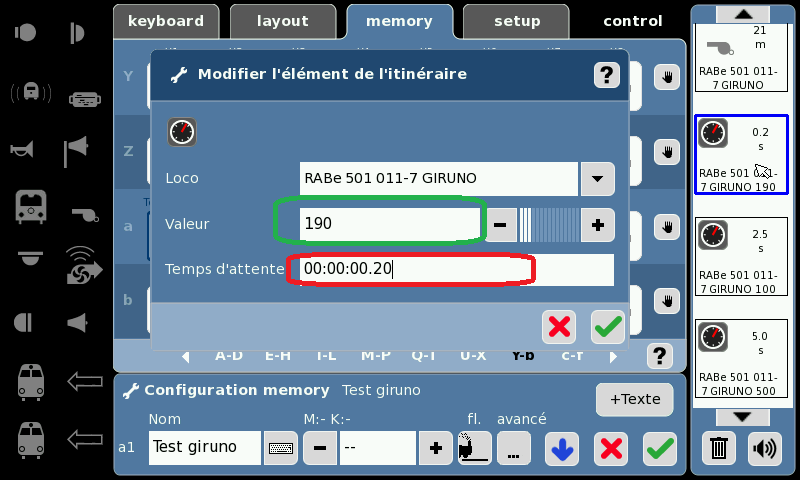Open on-screen keyboard icon beside Nom field
800x480 pixels.
point(282,449)
